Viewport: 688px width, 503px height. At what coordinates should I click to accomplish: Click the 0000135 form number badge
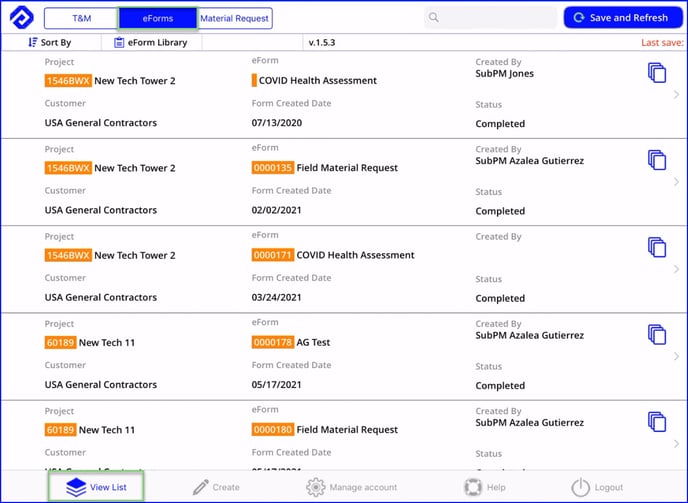[x=273, y=168]
